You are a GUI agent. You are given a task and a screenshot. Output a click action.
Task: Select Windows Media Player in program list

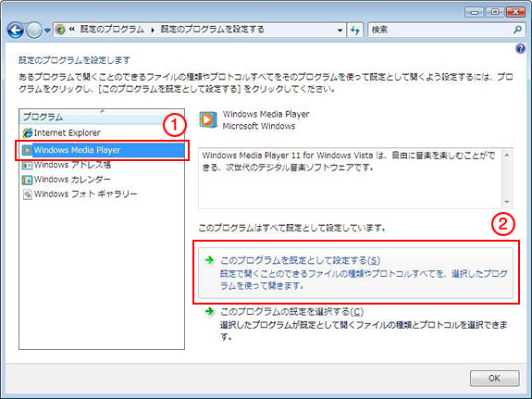102,150
